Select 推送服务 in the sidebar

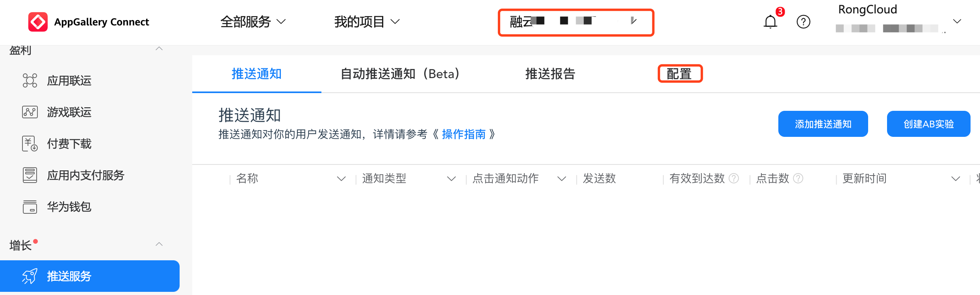90,276
